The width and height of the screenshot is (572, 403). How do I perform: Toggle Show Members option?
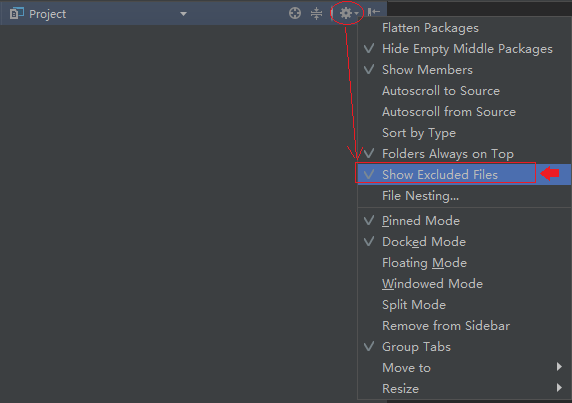(464, 70)
